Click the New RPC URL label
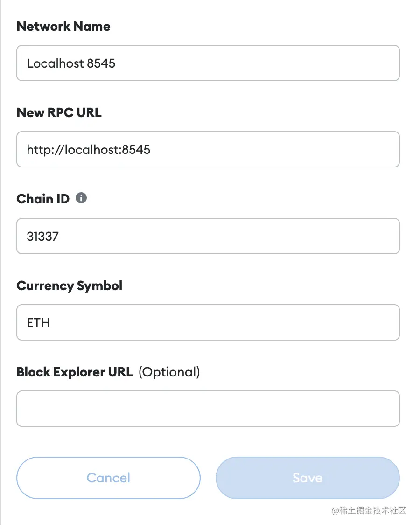420x529 pixels. (x=59, y=112)
